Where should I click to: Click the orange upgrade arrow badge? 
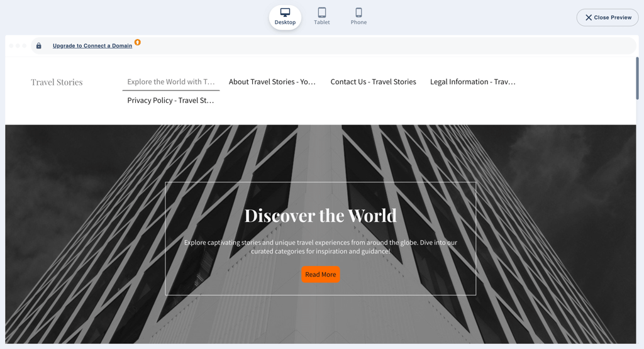pos(138,42)
